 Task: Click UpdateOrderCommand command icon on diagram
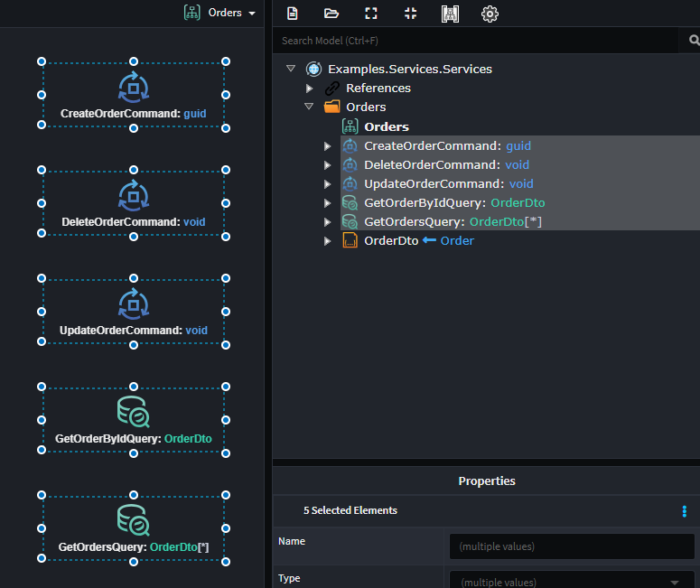pos(134,304)
